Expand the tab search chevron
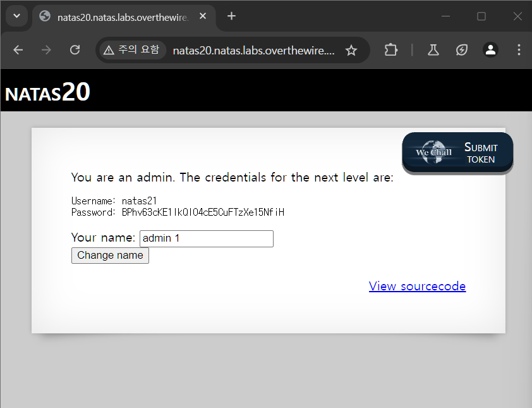532x408 pixels. [x=16, y=16]
